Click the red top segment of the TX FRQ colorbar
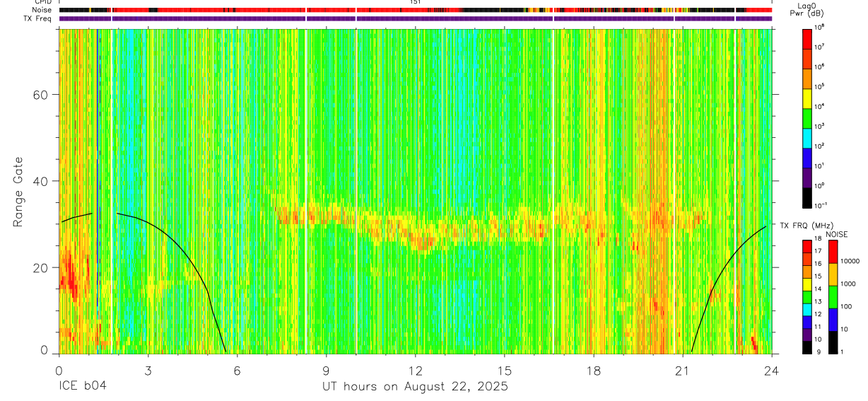Viewport: 868px width, 401px height. click(807, 247)
